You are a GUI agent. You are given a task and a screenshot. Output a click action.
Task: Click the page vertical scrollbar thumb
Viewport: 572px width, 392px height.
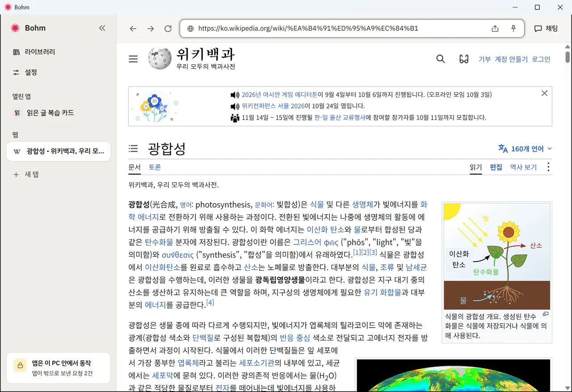coord(568,57)
